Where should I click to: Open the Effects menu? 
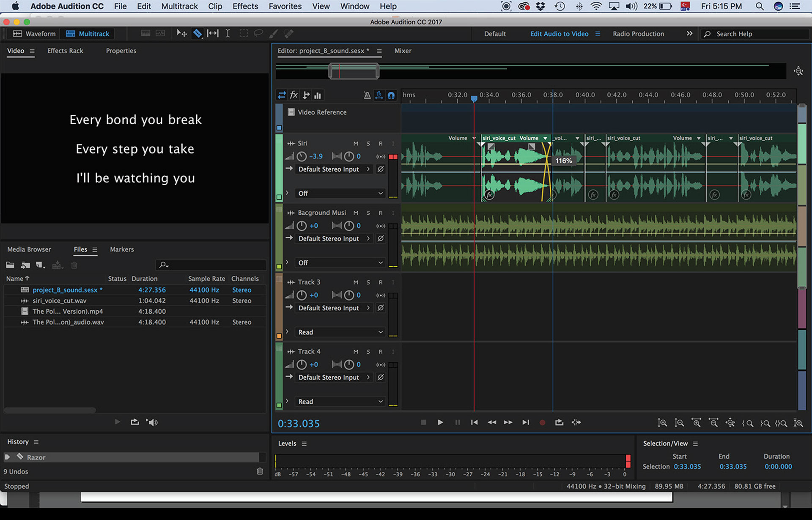(245, 6)
